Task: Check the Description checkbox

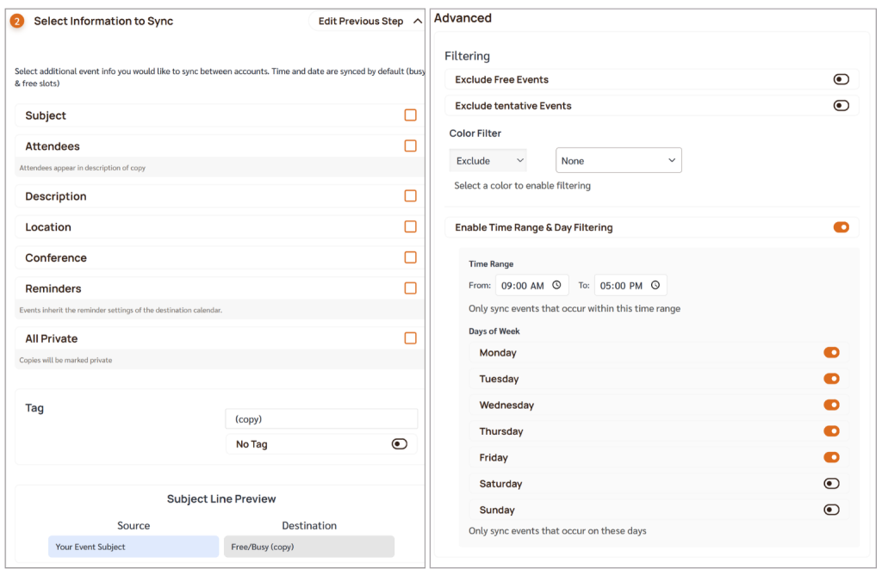Action: click(x=411, y=196)
